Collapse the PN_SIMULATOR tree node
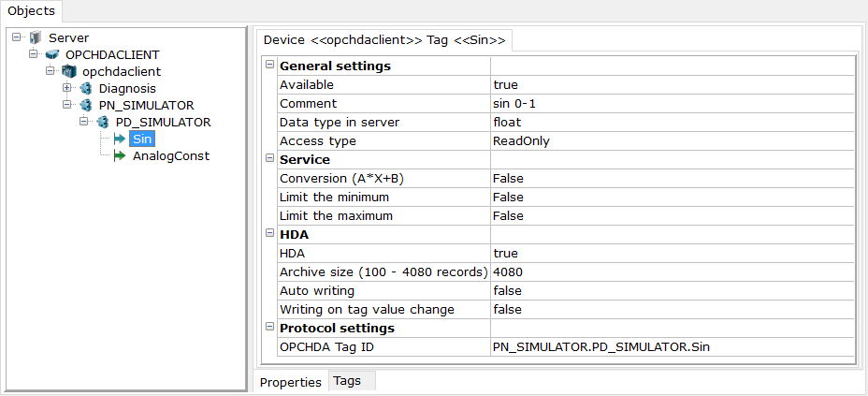The width and height of the screenshot is (868, 396). [x=67, y=105]
